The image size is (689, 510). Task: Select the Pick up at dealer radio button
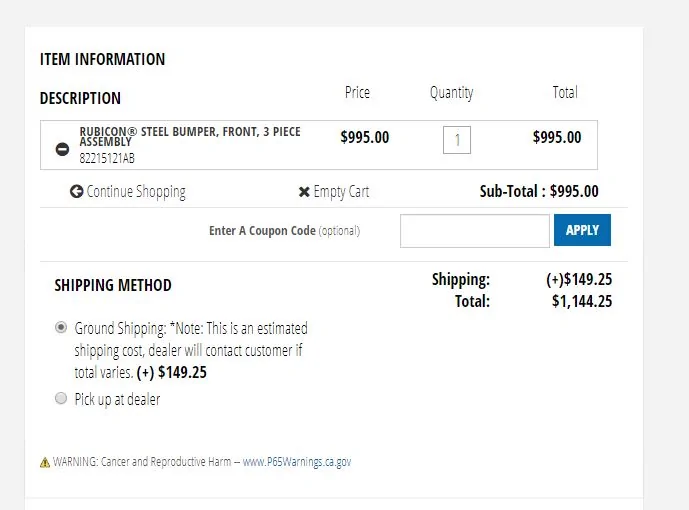[x=61, y=398]
